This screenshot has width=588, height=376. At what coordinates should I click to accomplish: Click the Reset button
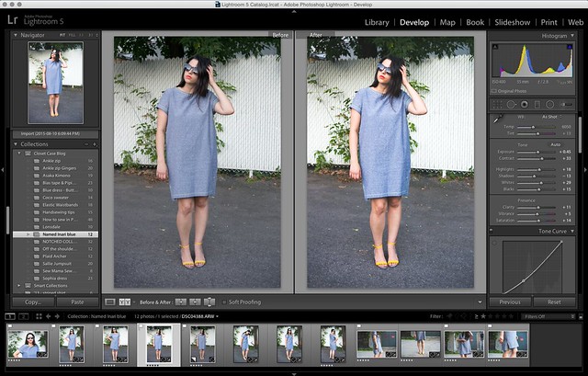point(554,302)
